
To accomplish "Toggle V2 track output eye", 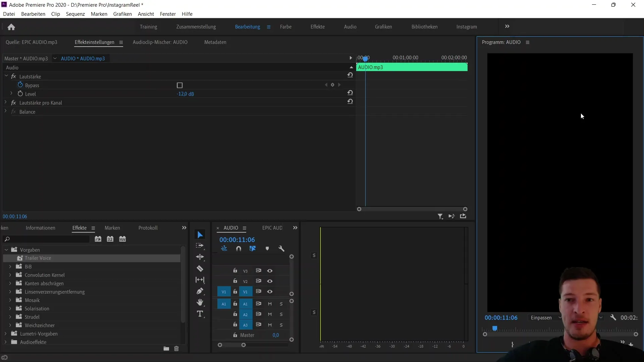I will [x=270, y=281].
